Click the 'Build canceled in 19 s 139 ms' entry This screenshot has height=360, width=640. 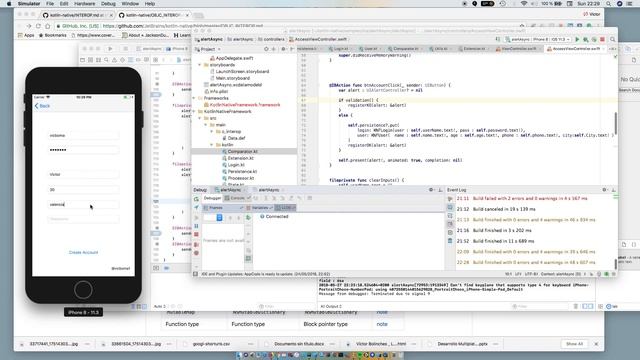pyautogui.click(x=504, y=209)
